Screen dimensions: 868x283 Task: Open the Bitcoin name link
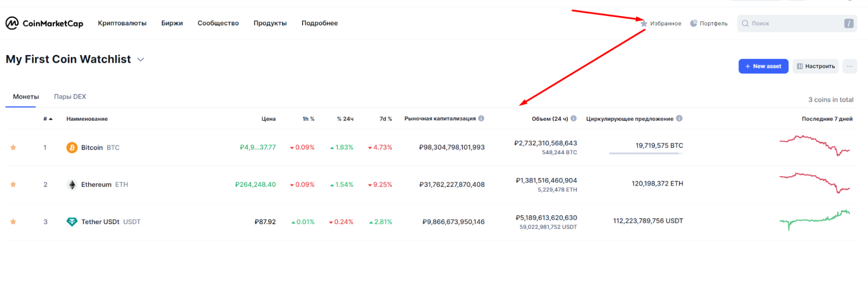(92, 148)
